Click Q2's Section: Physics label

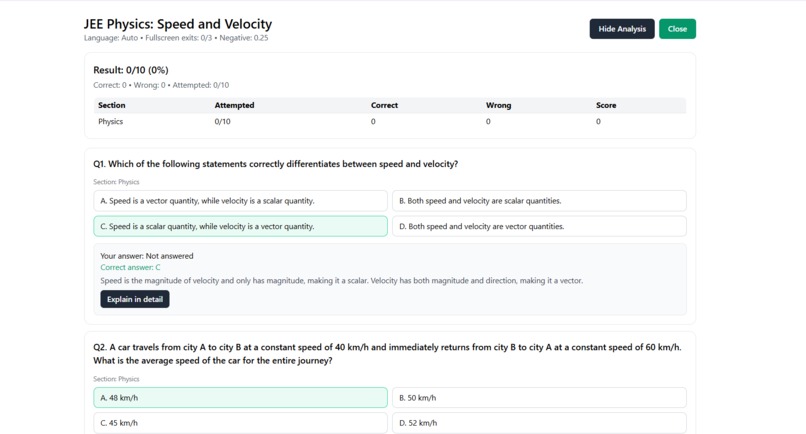(x=116, y=379)
